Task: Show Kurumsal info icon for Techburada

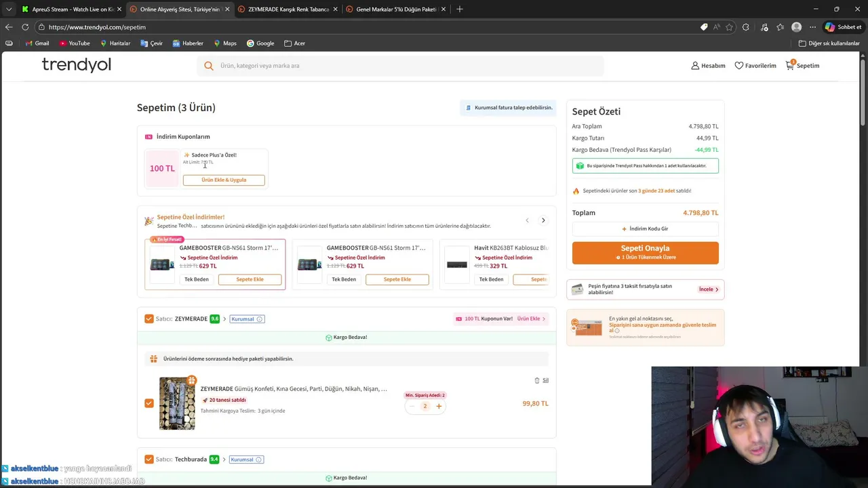Action: click(x=259, y=460)
